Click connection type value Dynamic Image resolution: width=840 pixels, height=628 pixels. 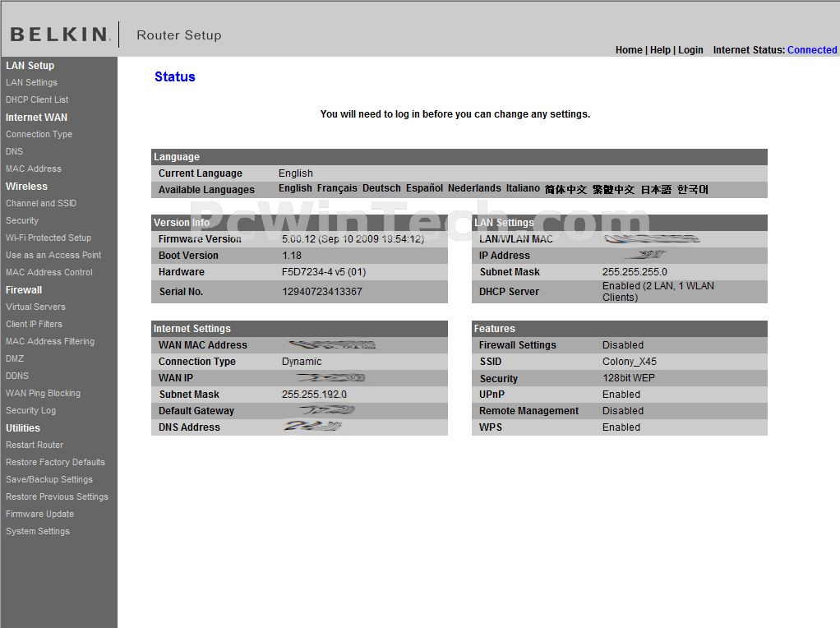302,362
